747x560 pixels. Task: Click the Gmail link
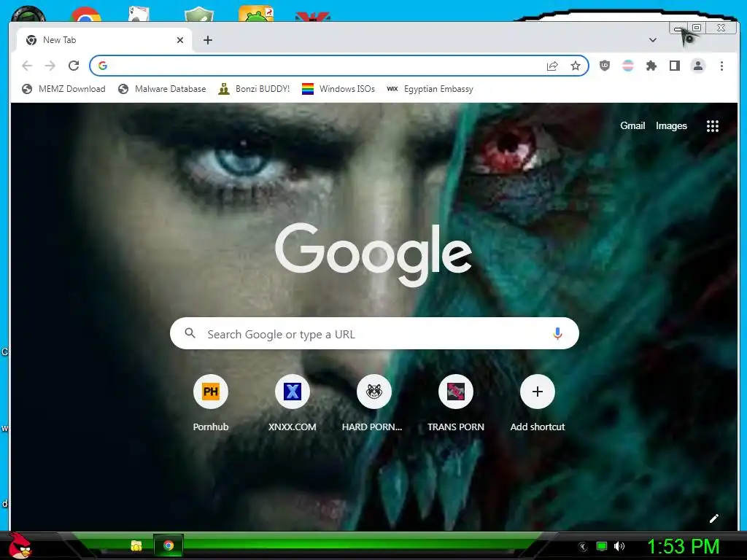point(632,125)
